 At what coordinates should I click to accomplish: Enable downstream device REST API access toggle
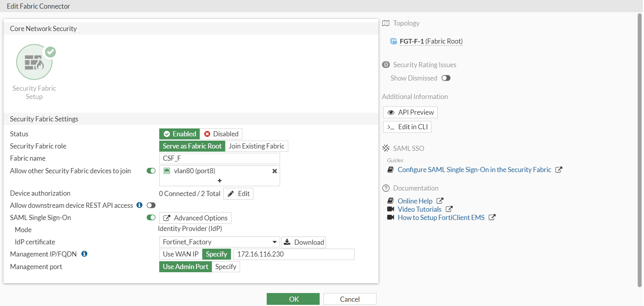[151, 205]
